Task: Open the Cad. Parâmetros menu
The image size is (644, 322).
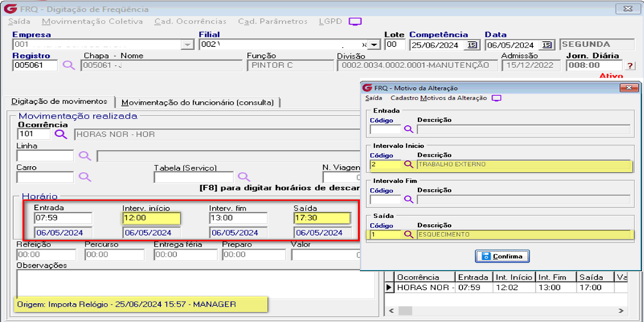Action: [273, 21]
